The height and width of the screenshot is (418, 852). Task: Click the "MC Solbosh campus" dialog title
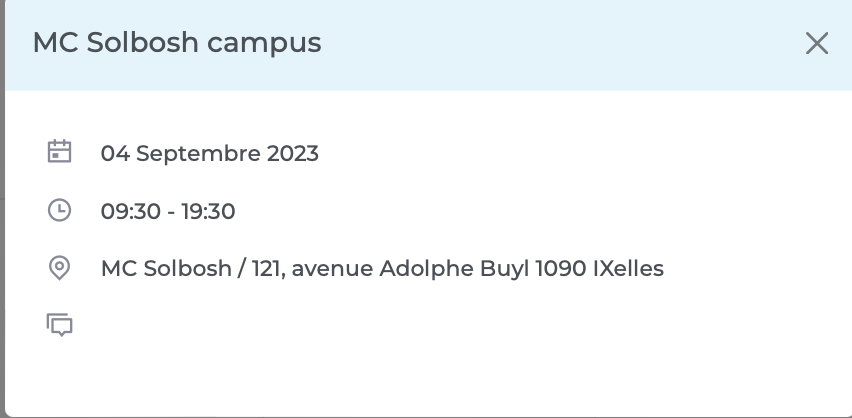(177, 43)
